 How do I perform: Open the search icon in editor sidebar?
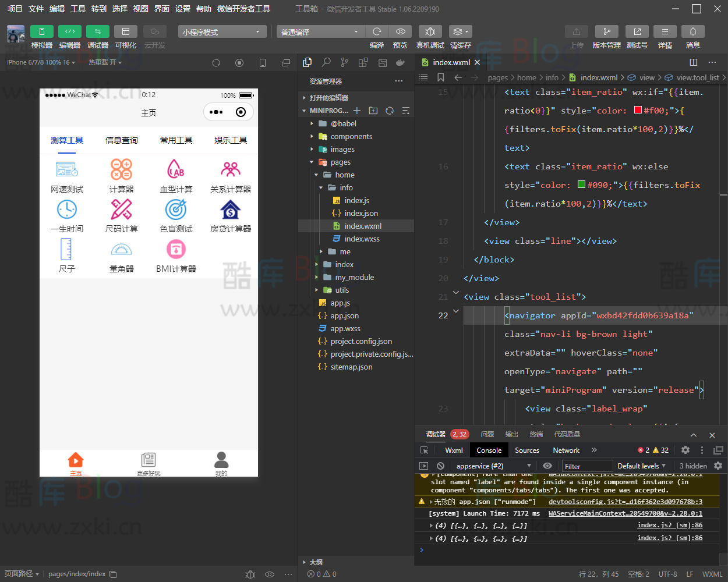pos(326,62)
